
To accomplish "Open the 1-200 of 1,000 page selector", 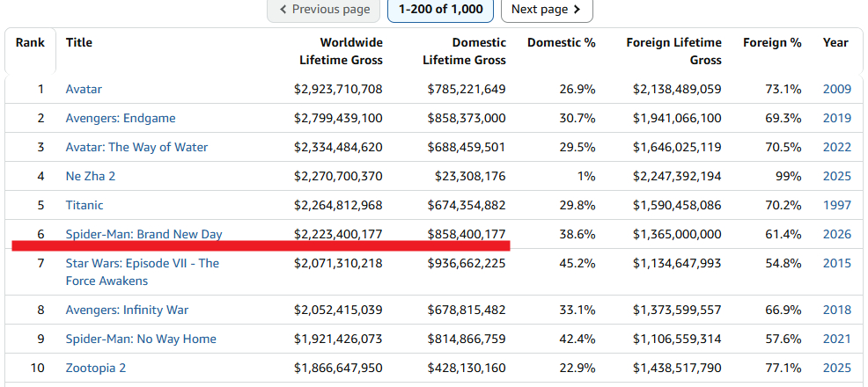I will point(441,10).
